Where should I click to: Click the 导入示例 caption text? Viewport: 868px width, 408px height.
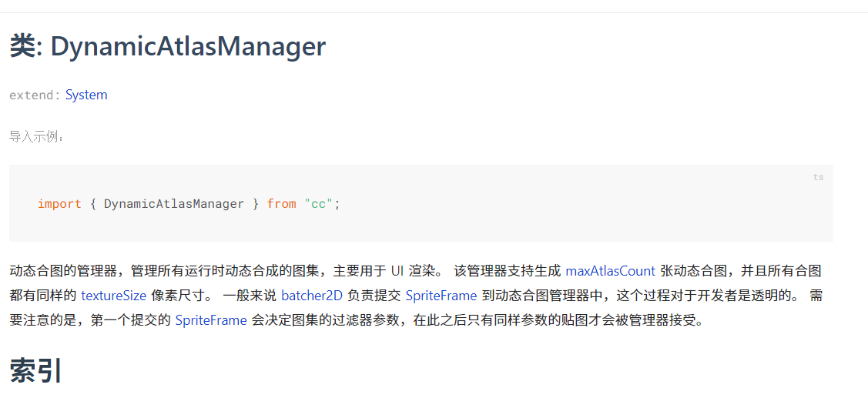coord(37,137)
